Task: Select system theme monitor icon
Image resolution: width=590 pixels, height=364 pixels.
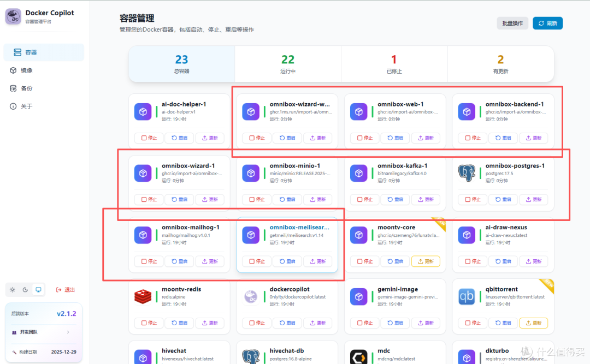Action: pyautogui.click(x=38, y=290)
